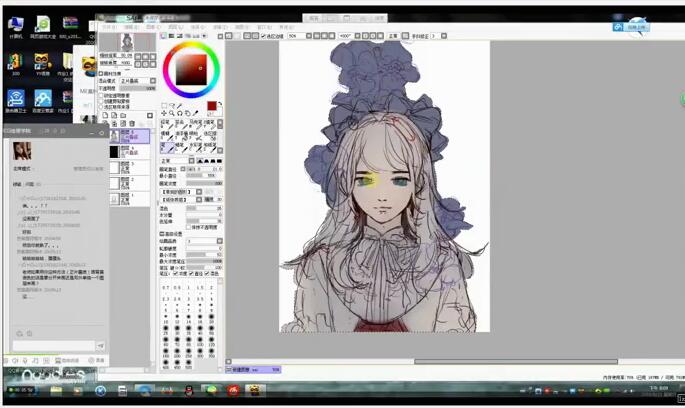Select the lasso selection tool
The width and height of the screenshot is (685, 408).
[x=172, y=106]
